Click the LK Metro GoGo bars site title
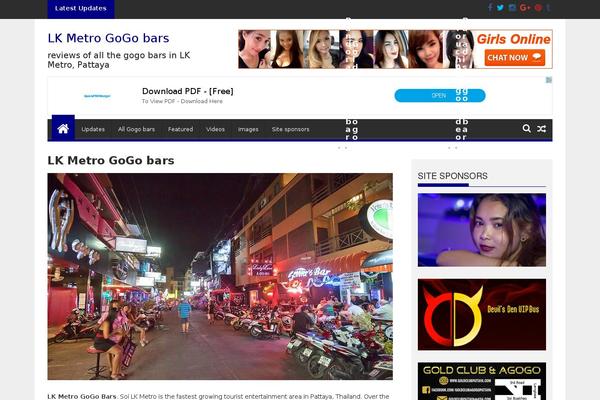This screenshot has width=600, height=400. [x=108, y=38]
